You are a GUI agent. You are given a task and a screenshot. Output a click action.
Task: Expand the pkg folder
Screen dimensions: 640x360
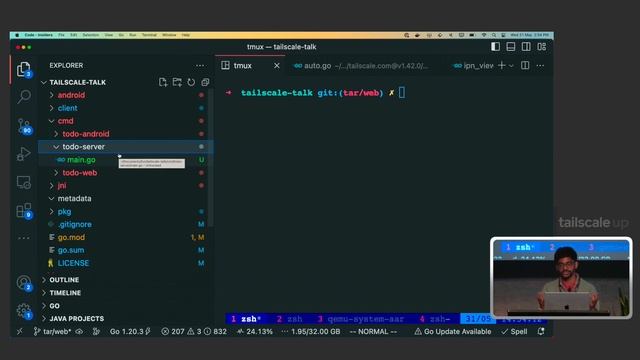click(51, 211)
